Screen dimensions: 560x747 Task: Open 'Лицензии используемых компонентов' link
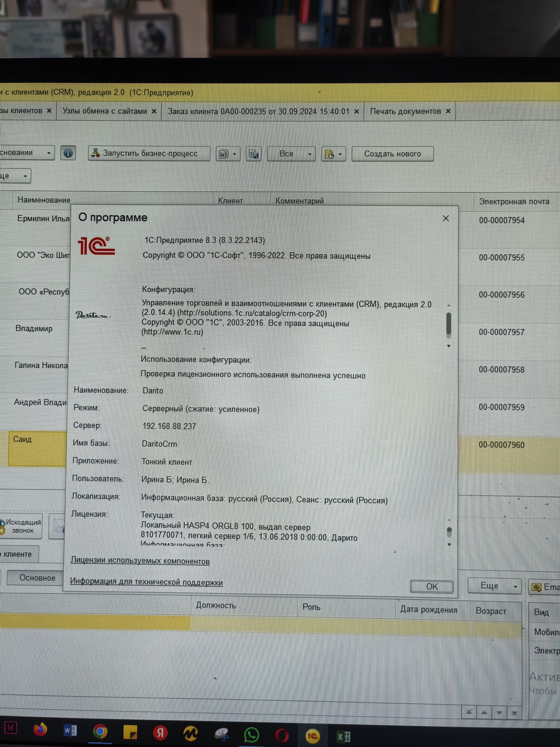point(140,561)
